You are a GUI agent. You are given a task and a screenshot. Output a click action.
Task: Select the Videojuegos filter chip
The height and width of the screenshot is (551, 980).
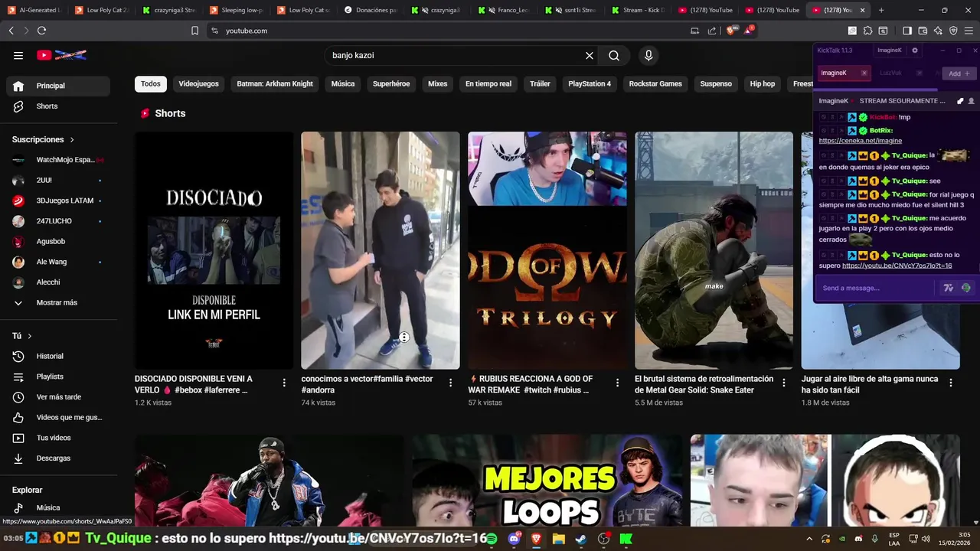[198, 83]
